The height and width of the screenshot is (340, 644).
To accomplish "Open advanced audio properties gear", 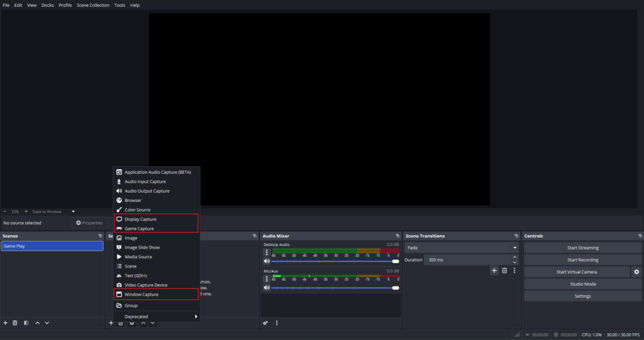I will coord(265,323).
